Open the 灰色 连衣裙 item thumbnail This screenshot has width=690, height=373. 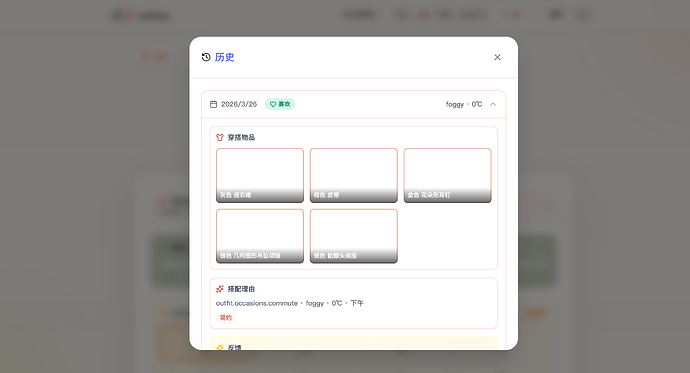coord(260,176)
